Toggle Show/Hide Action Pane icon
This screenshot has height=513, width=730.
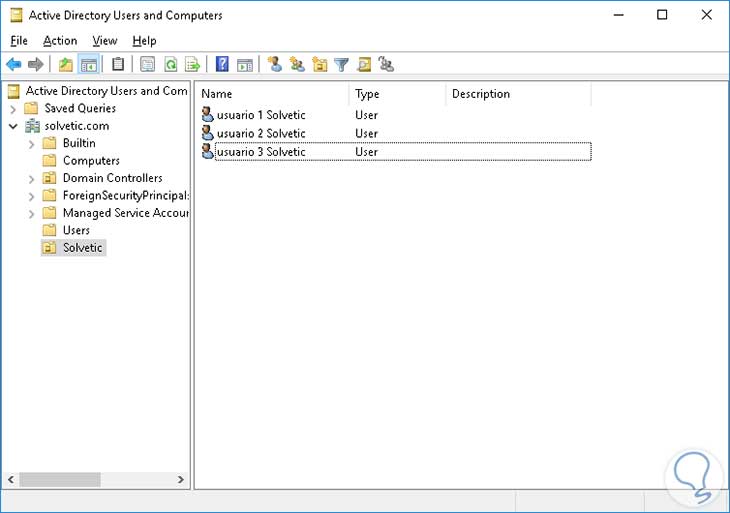click(x=245, y=65)
